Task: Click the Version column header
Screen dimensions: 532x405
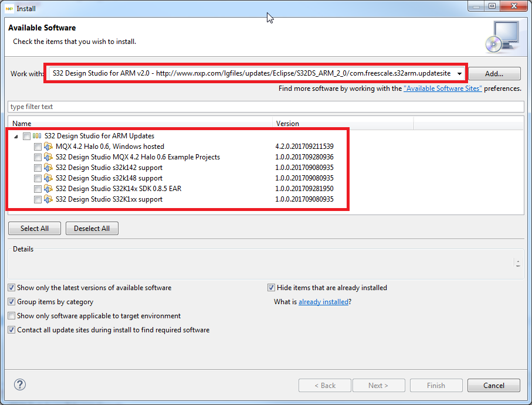Action: point(343,123)
